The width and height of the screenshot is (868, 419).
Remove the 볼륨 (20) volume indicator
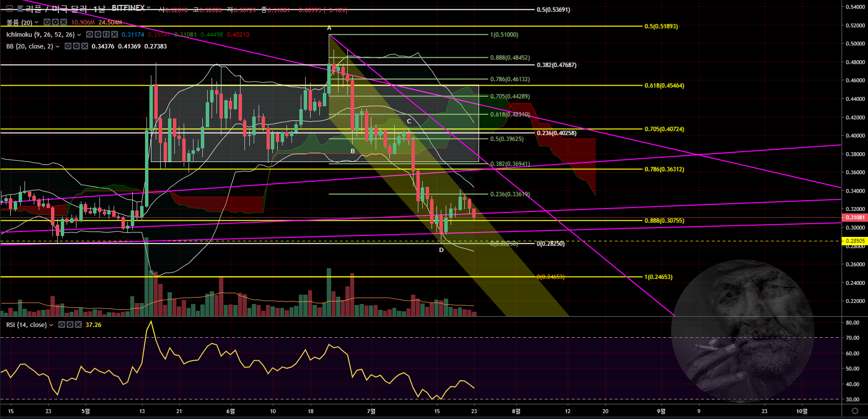click(x=64, y=22)
